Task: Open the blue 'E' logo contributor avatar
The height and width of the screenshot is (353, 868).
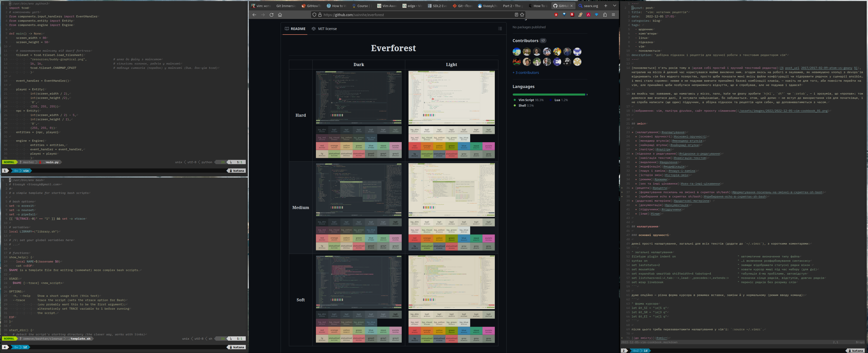Action: click(x=557, y=62)
